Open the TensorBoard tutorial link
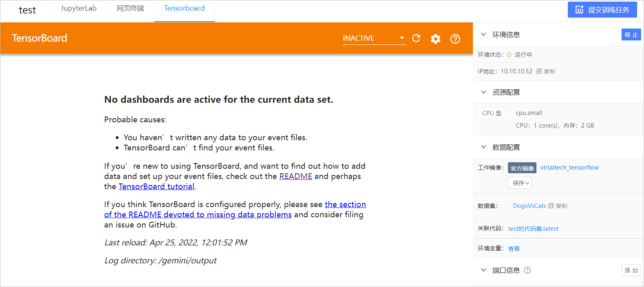This screenshot has height=287, width=644. 156,186
